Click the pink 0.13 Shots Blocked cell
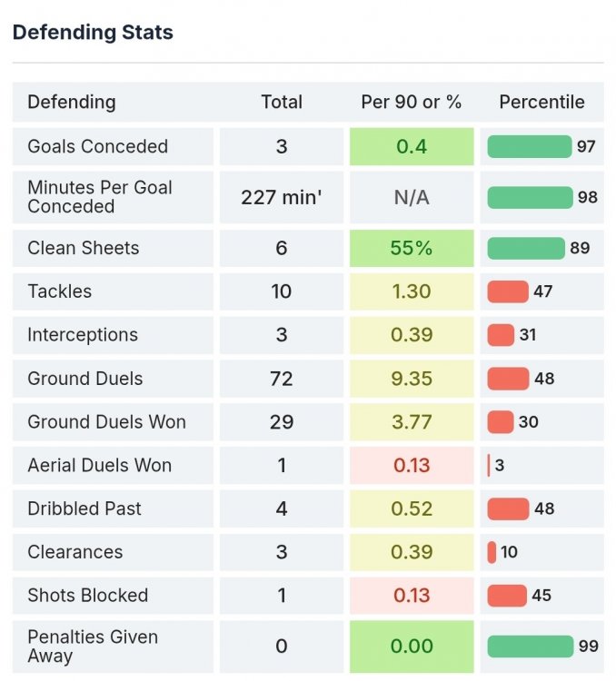The height and width of the screenshot is (681, 616). (x=412, y=596)
